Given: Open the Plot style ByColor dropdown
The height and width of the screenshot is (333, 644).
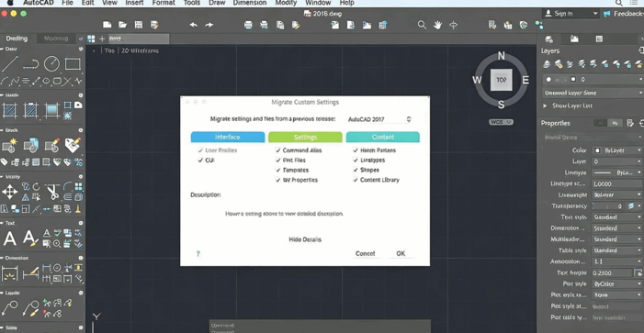Looking at the screenshot, I should 617,283.
